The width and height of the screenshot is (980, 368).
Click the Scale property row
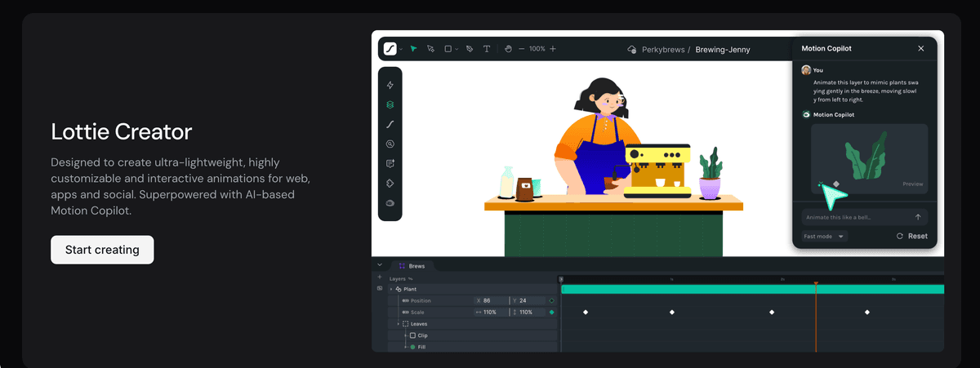click(472, 313)
